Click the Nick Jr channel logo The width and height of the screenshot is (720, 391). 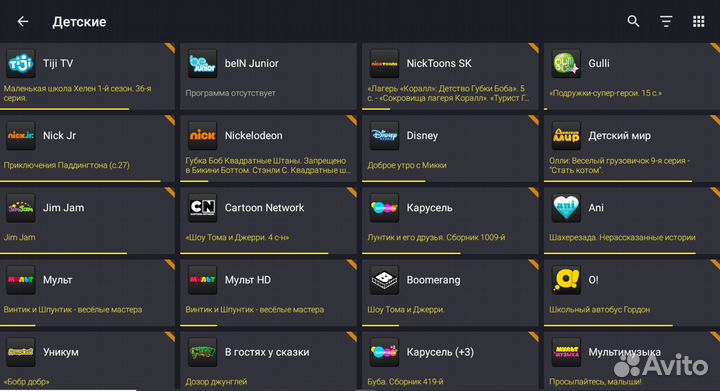[21, 135]
